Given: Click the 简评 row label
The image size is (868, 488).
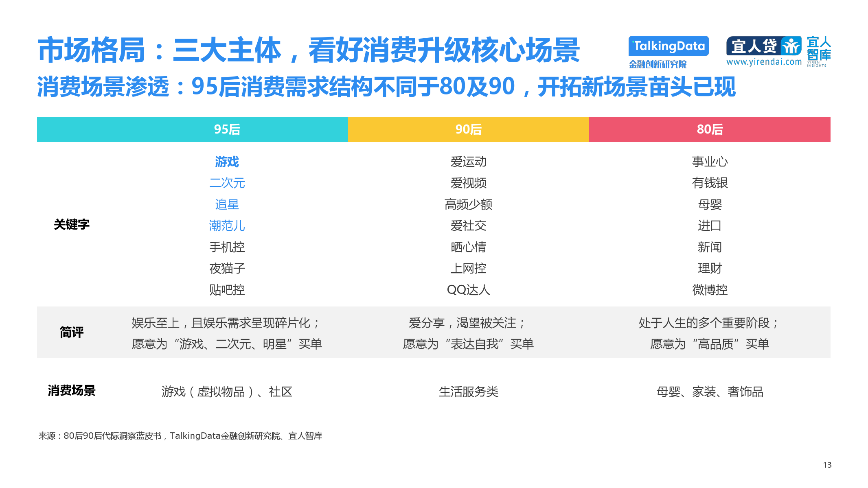Looking at the screenshot, I should point(72,333).
